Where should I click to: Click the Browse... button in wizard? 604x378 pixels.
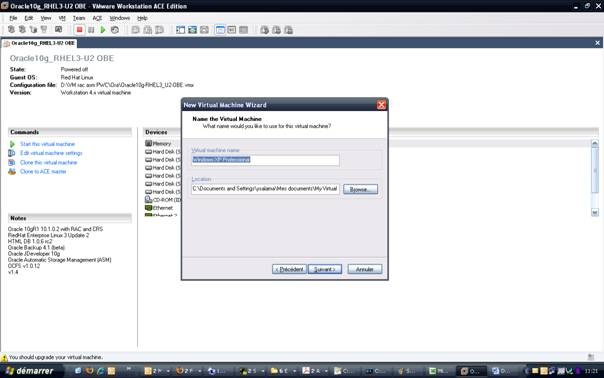click(x=360, y=189)
